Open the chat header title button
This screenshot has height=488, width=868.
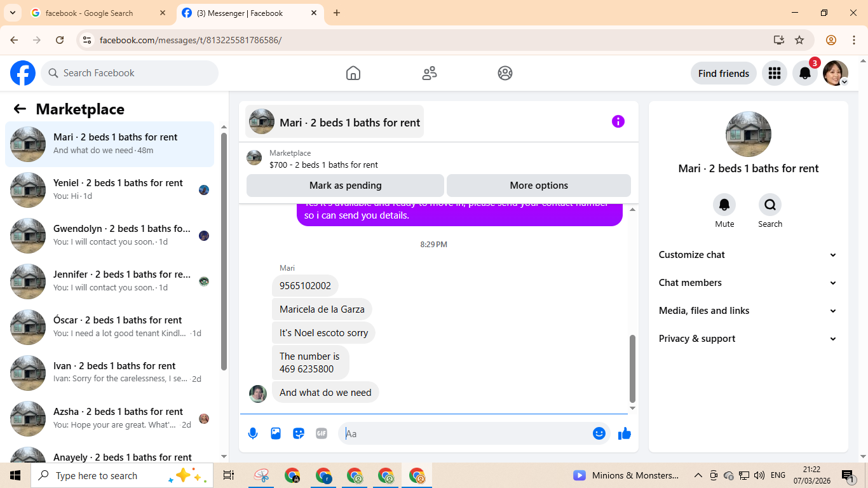coord(334,121)
